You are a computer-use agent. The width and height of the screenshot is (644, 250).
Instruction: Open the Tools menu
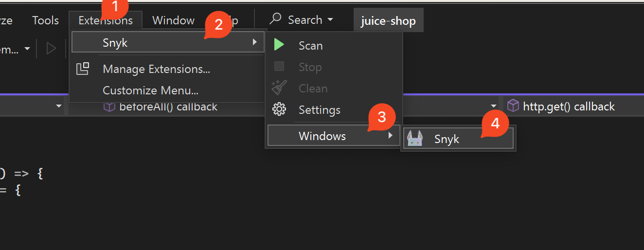(45, 20)
